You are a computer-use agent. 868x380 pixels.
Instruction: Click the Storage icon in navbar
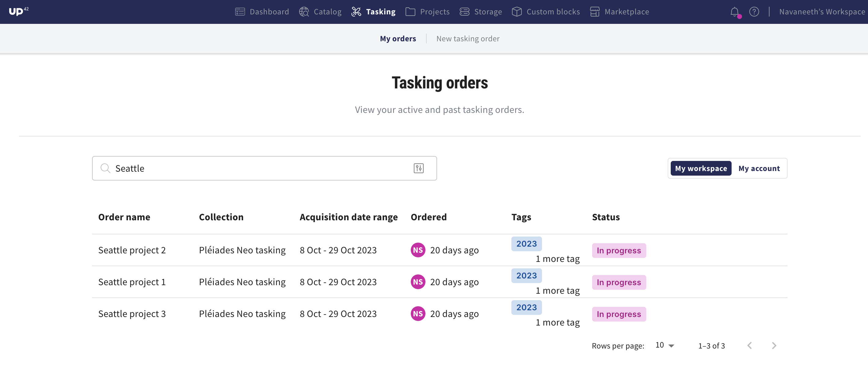(x=464, y=12)
